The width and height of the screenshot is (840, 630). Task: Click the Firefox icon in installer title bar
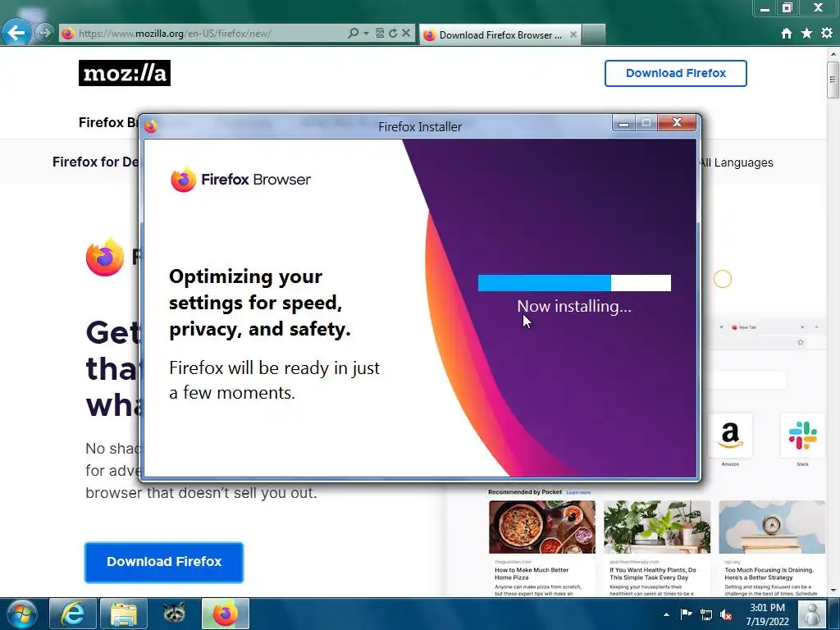[x=151, y=126]
